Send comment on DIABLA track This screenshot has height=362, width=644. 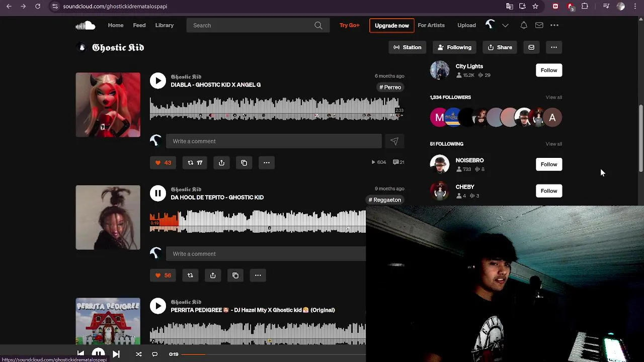click(x=394, y=141)
